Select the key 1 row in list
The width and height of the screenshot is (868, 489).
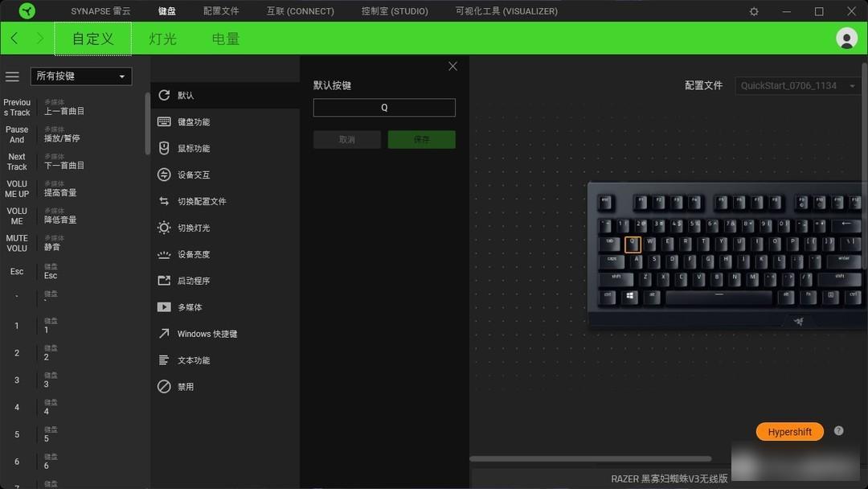[x=74, y=326]
